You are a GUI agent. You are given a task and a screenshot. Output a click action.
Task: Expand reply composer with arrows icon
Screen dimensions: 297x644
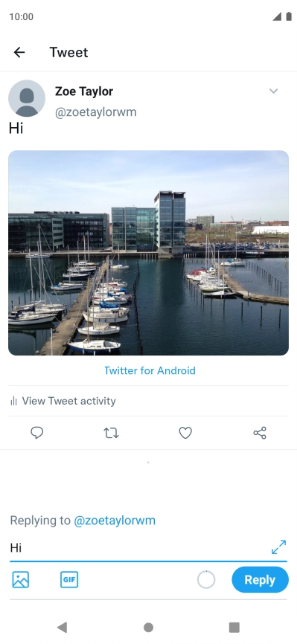tap(279, 547)
